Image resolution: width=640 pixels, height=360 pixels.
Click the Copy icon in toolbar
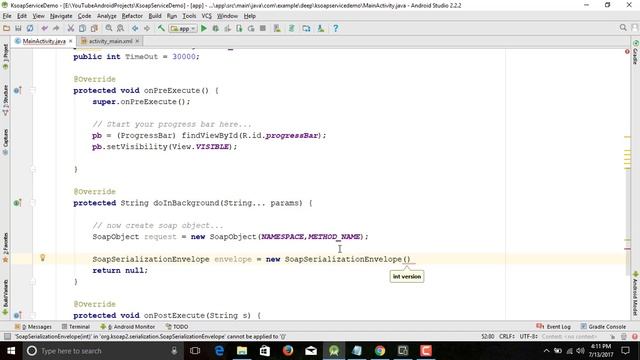pos(82,28)
